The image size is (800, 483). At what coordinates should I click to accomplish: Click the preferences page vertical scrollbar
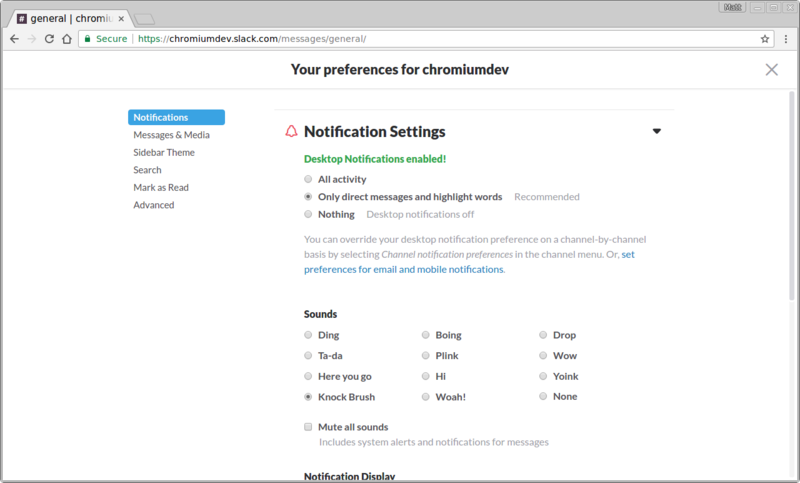pos(792,196)
